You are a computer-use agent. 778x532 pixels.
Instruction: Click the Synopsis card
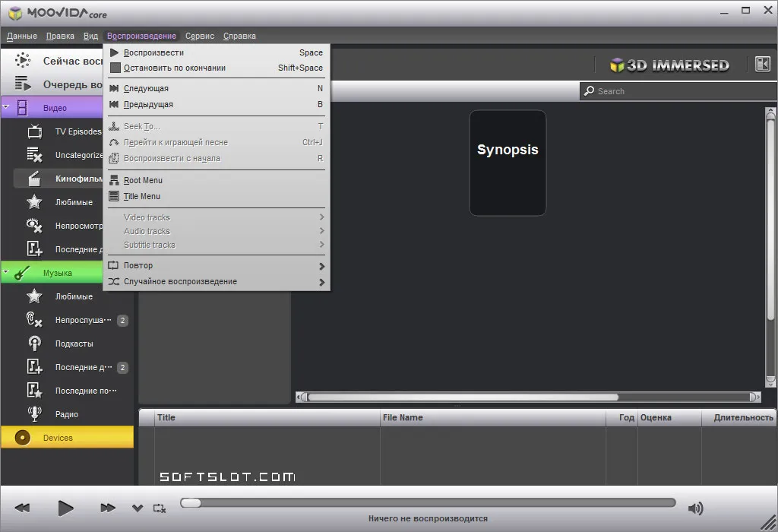click(x=508, y=163)
